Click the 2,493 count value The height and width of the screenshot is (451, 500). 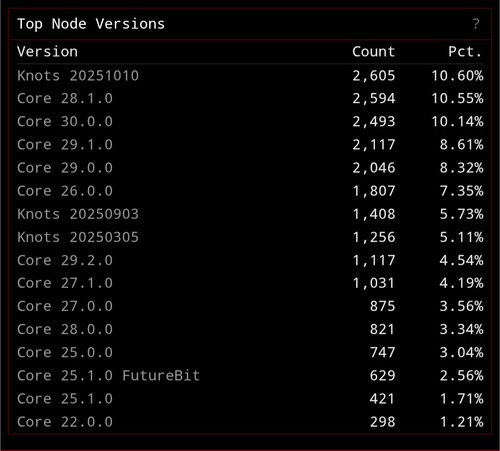click(374, 122)
